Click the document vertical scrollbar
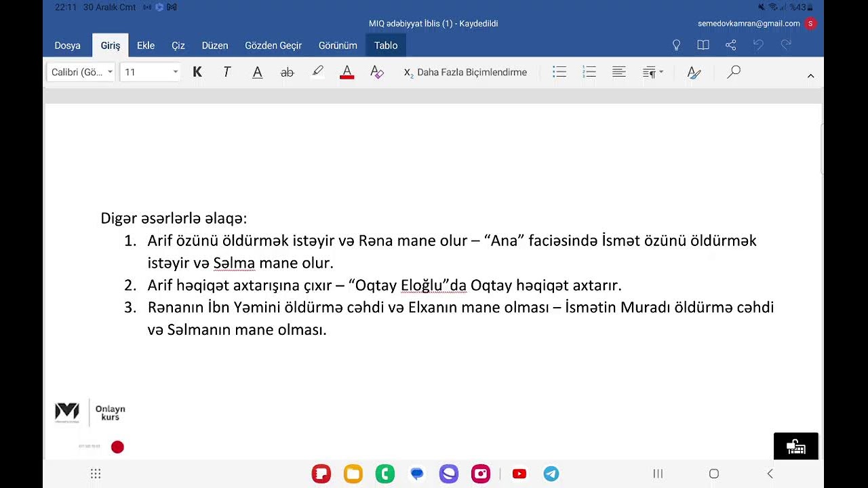 click(821, 149)
